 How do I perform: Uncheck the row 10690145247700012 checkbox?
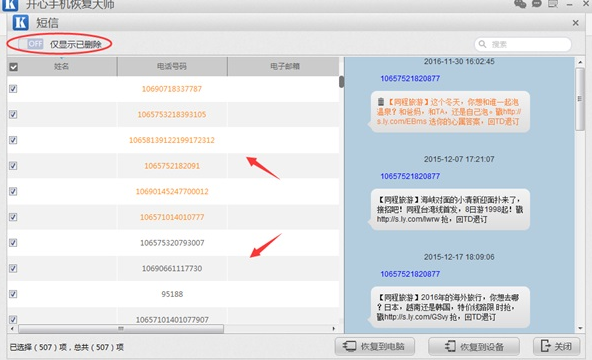(13, 191)
